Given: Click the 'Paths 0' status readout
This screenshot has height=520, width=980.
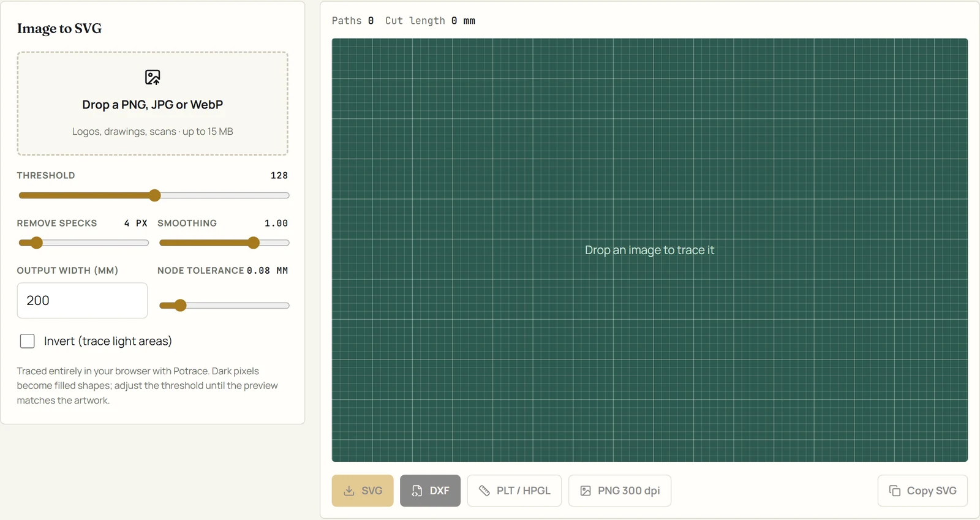Looking at the screenshot, I should (353, 21).
